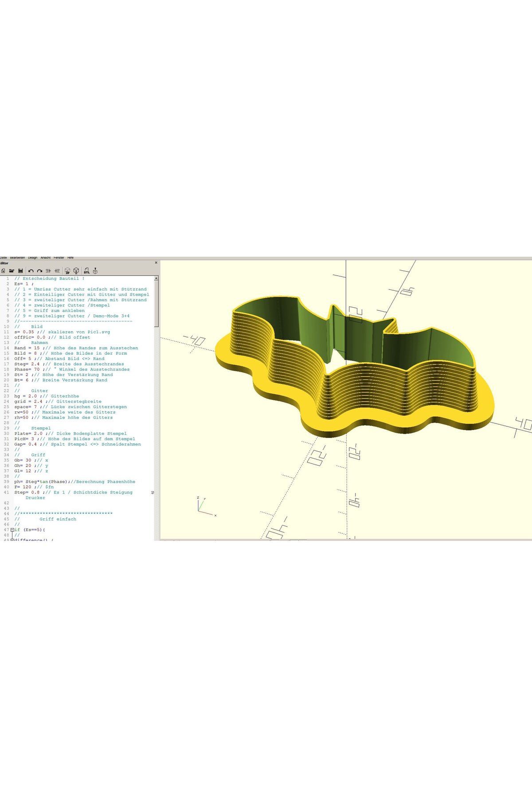
Task: Open the Datei menu
Action: 3,258
